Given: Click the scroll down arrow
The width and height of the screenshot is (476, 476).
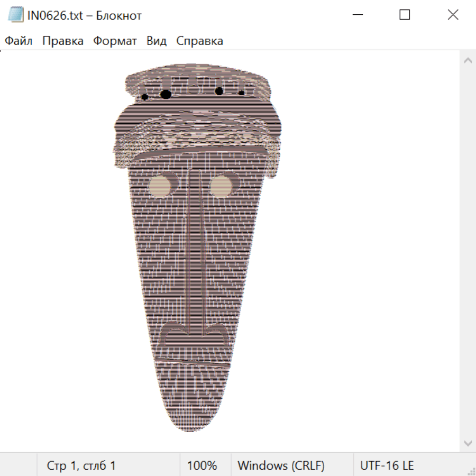Looking at the screenshot, I should 468,443.
